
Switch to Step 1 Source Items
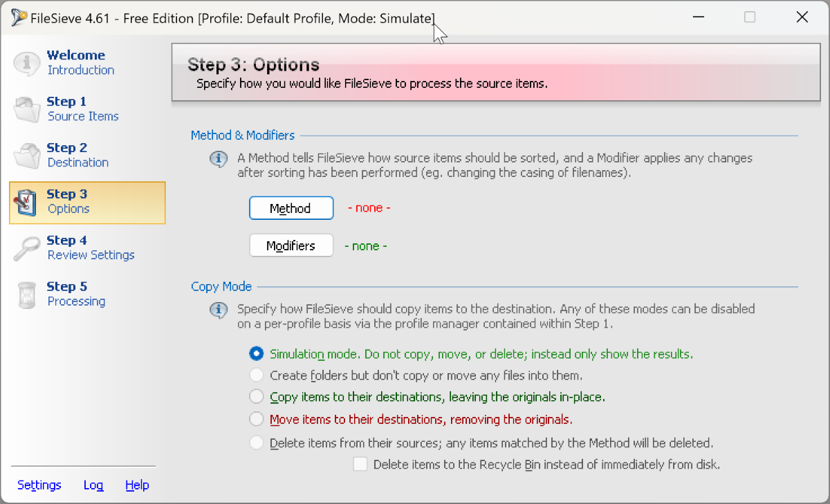[x=87, y=109]
